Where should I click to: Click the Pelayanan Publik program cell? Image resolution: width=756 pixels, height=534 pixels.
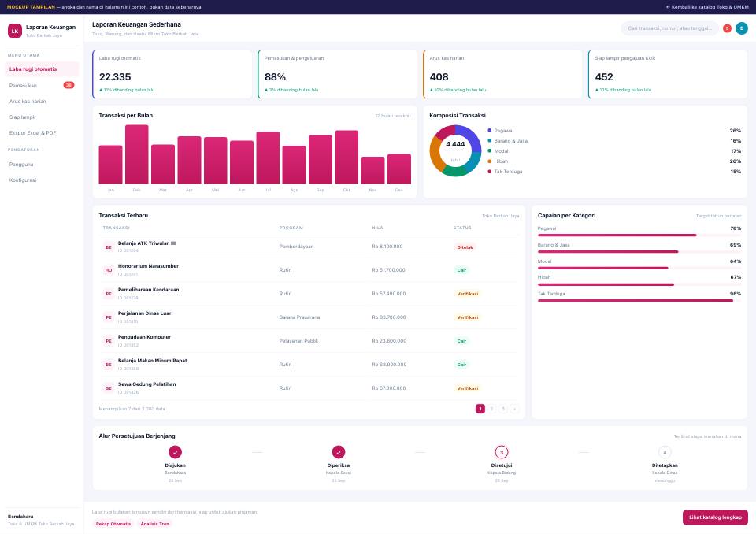[298, 341]
